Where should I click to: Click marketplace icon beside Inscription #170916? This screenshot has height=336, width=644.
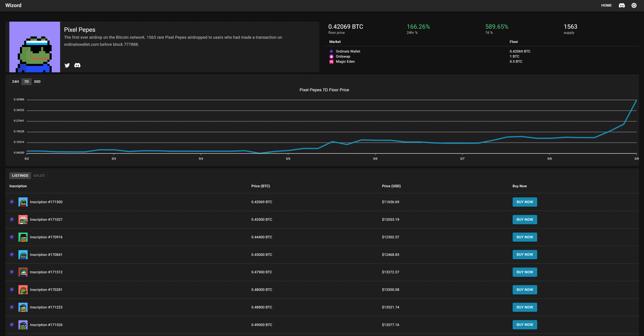pyautogui.click(x=12, y=237)
